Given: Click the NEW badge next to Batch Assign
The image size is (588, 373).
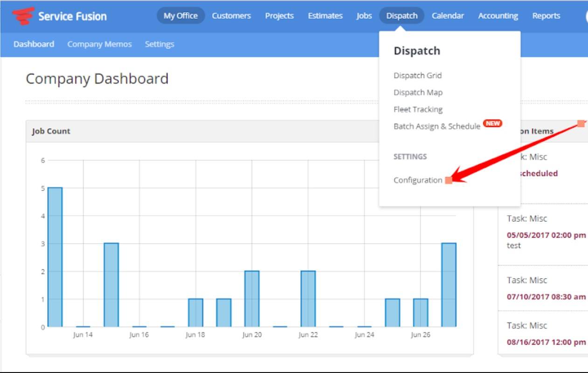Looking at the screenshot, I should pos(492,124).
